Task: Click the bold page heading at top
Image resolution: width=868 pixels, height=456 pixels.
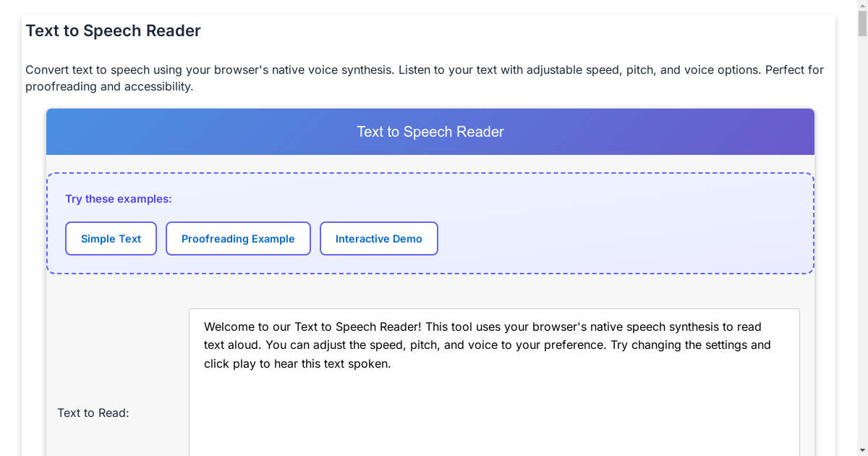Action: pyautogui.click(x=114, y=31)
